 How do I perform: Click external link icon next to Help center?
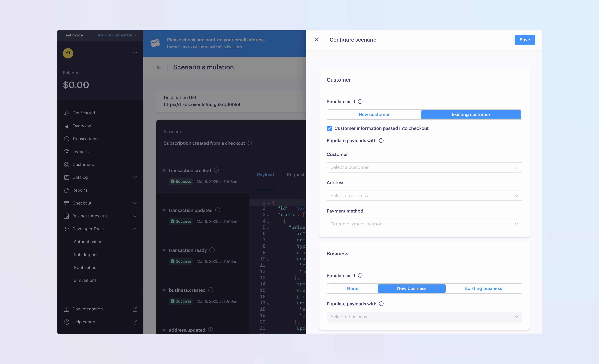[135, 322]
